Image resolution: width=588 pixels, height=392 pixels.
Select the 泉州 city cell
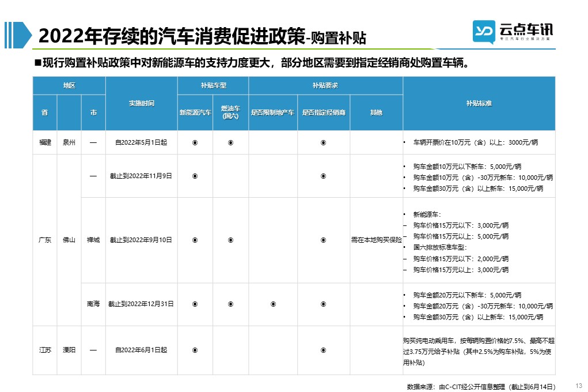pos(69,142)
